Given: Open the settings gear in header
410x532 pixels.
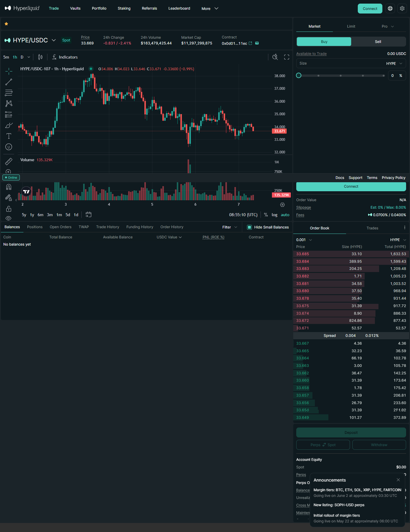Looking at the screenshot, I should tap(402, 8).
